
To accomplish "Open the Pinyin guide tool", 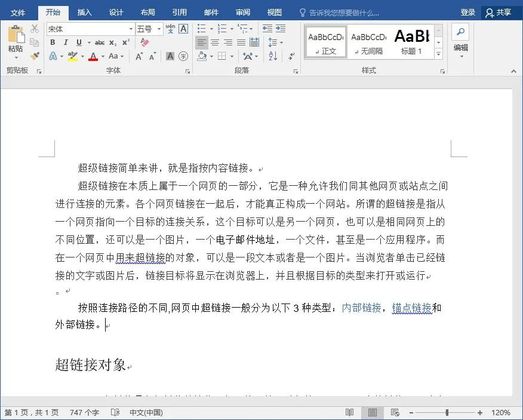I will 170,29.
